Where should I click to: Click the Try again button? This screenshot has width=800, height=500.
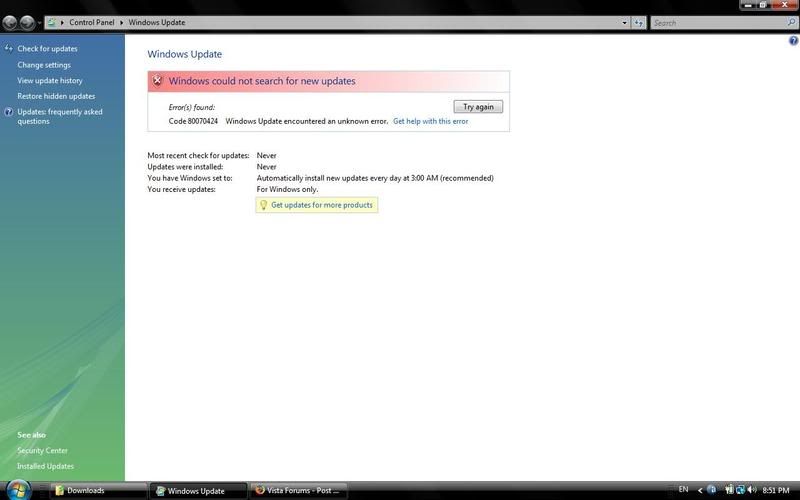(478, 107)
